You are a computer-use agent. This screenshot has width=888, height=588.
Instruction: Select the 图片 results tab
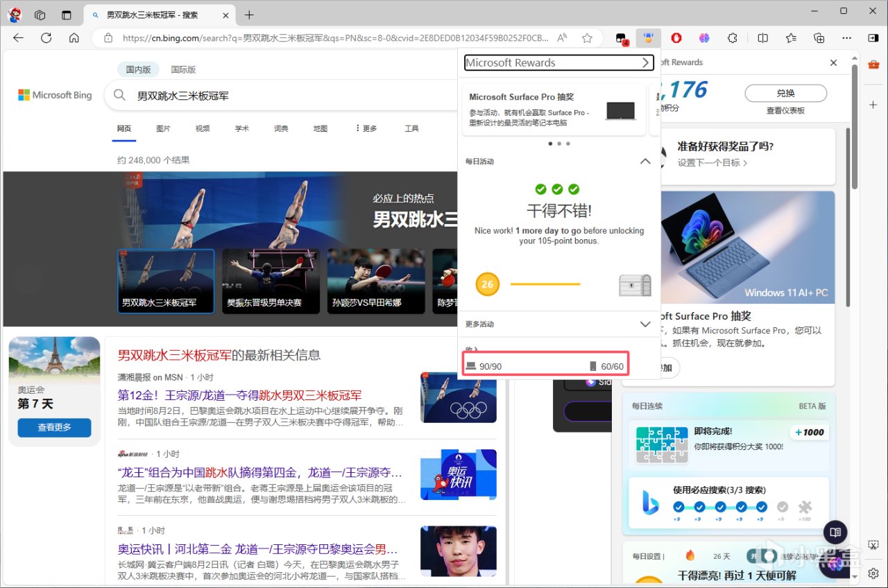coord(164,128)
